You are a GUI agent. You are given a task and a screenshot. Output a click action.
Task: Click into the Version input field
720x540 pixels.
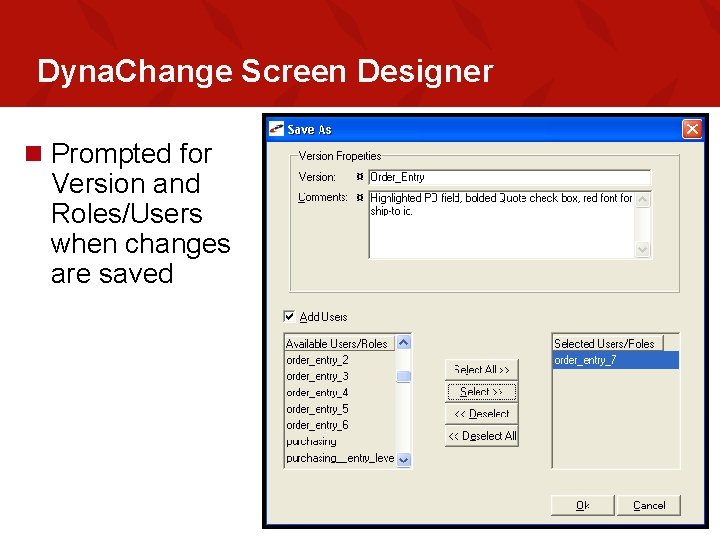pyautogui.click(x=509, y=177)
